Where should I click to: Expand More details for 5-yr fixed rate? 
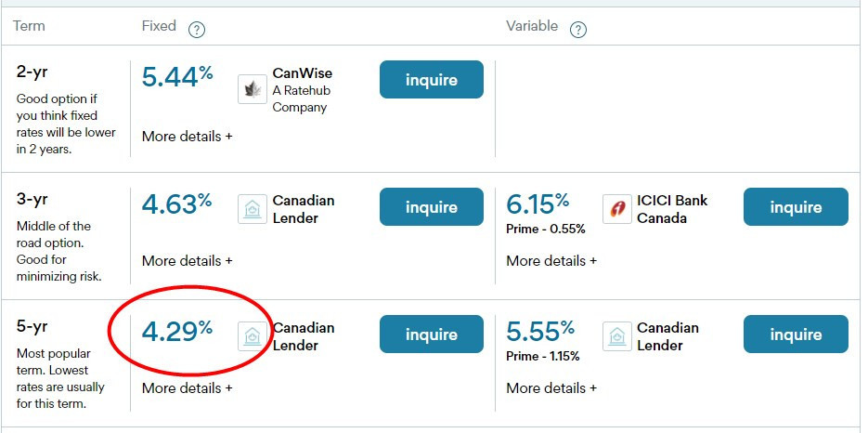(x=187, y=388)
